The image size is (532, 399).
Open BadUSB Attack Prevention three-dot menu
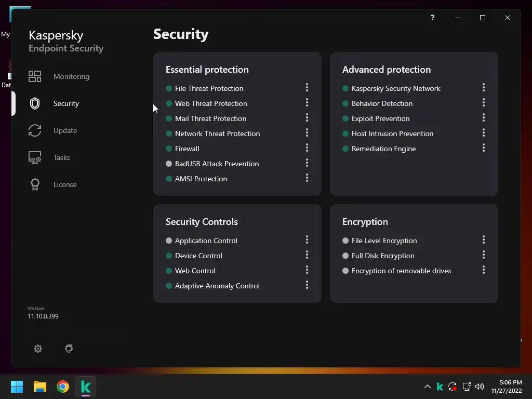(x=307, y=163)
